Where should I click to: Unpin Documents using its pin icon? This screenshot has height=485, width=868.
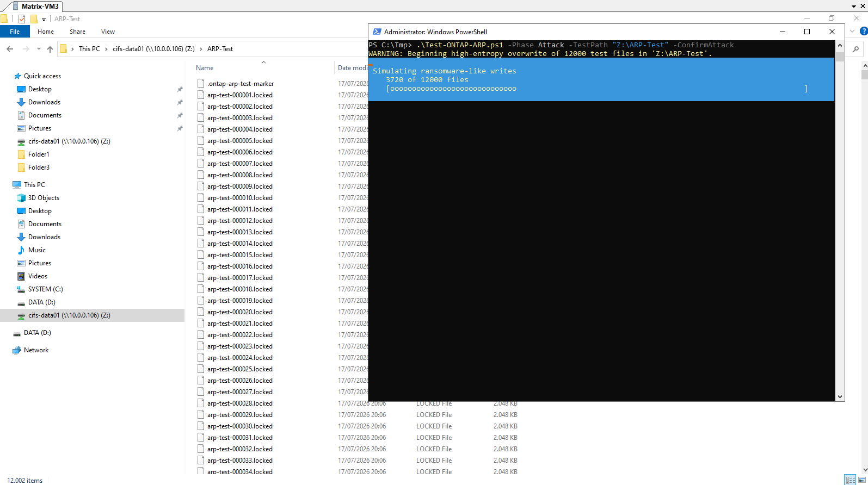click(180, 115)
